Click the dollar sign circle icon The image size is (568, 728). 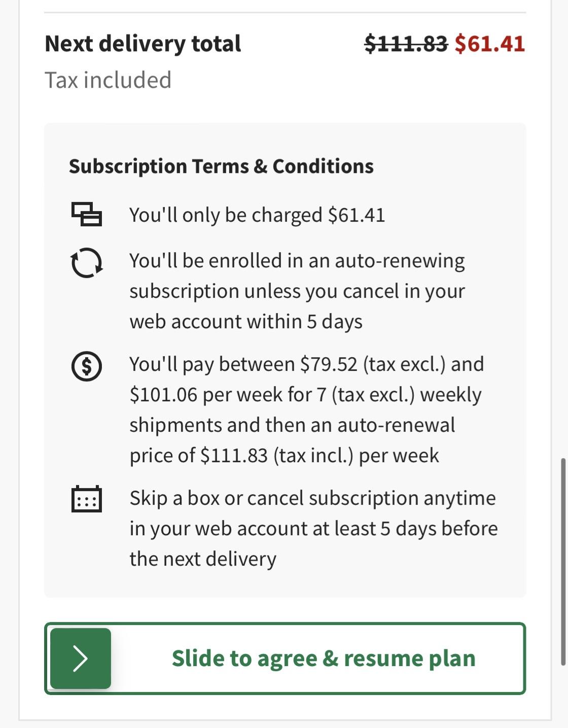86,366
